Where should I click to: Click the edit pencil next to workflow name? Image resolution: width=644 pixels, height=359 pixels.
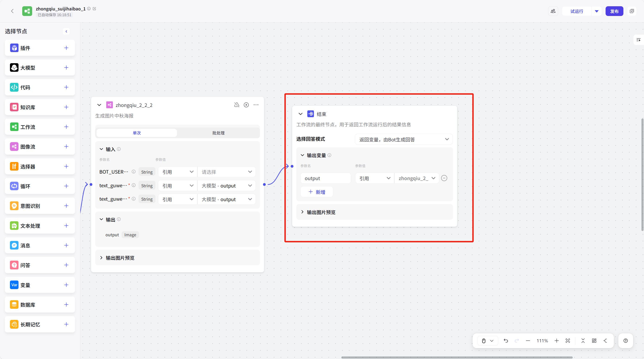[x=94, y=9]
